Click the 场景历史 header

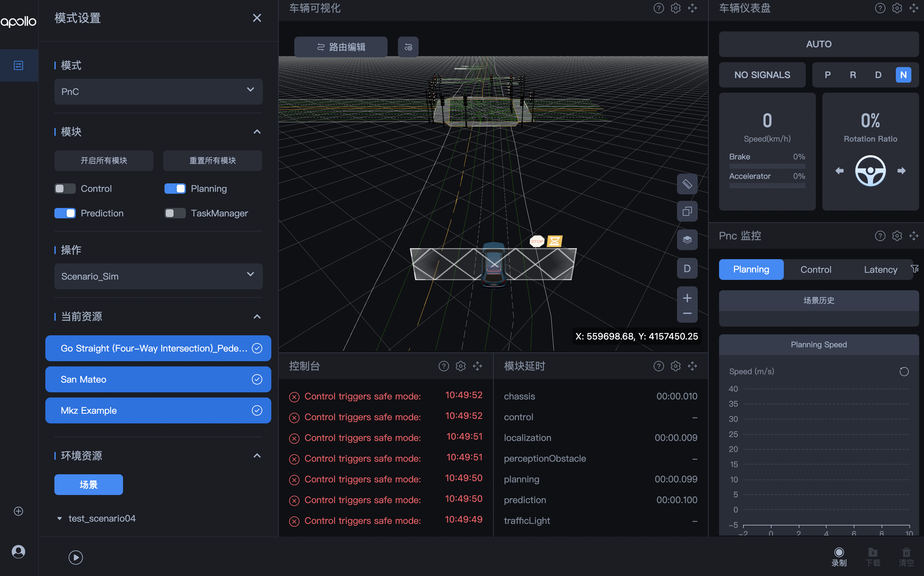818,301
